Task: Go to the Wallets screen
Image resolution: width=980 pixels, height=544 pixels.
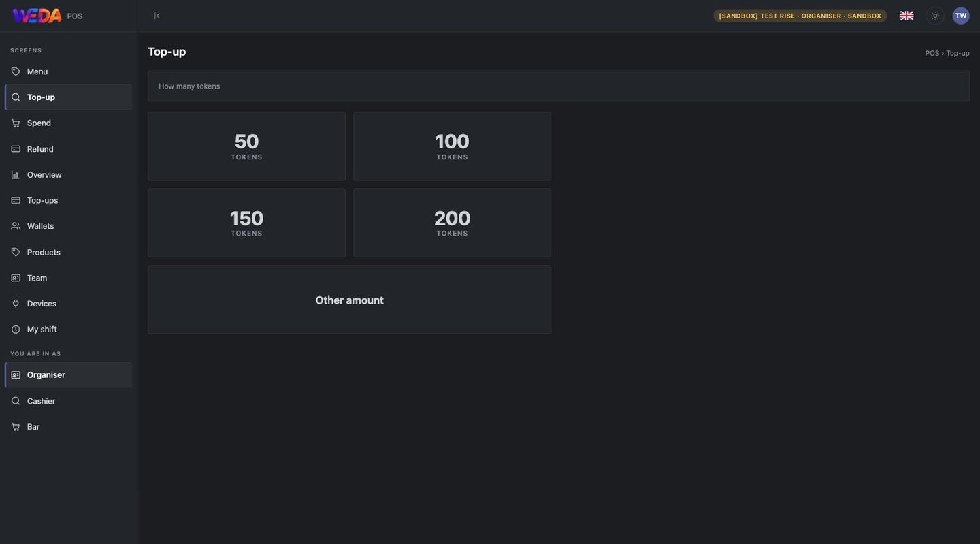Action: click(x=68, y=226)
